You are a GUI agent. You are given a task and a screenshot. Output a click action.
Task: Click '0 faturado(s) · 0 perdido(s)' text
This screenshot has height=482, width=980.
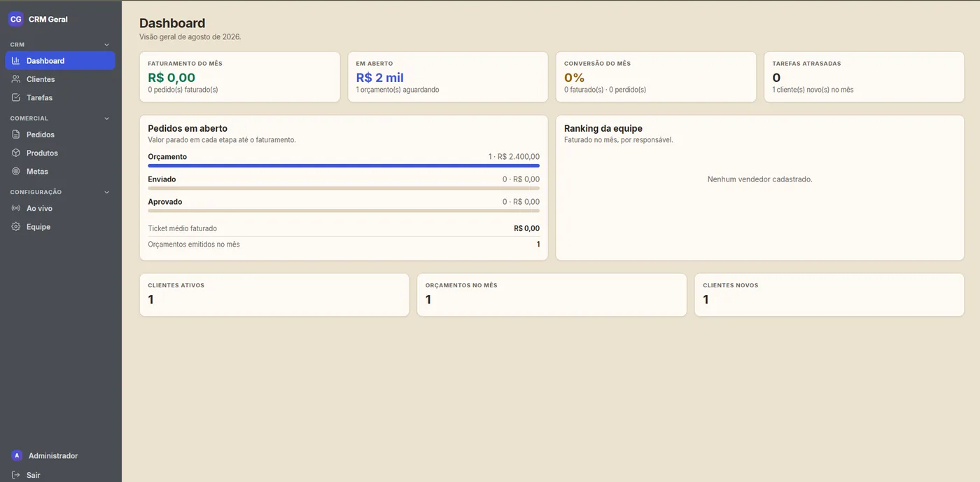[605, 90]
